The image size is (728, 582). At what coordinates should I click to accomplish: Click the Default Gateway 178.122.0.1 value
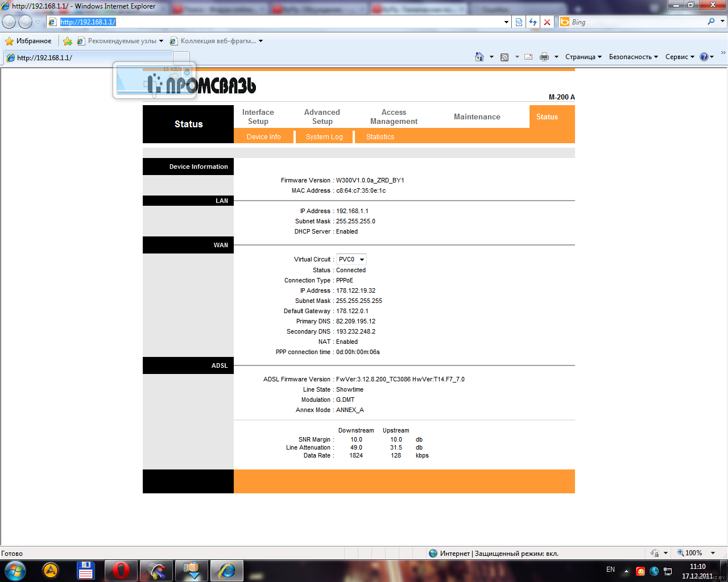coord(352,311)
